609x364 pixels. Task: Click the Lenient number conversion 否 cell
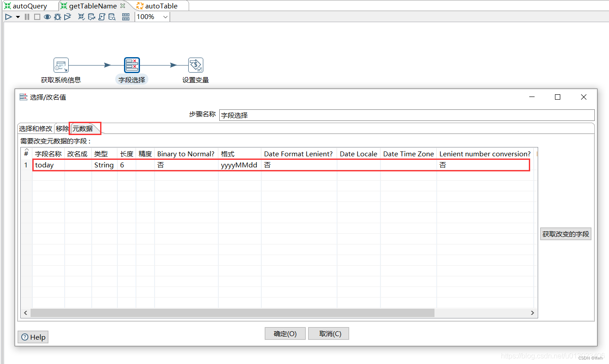pyautogui.click(x=485, y=165)
